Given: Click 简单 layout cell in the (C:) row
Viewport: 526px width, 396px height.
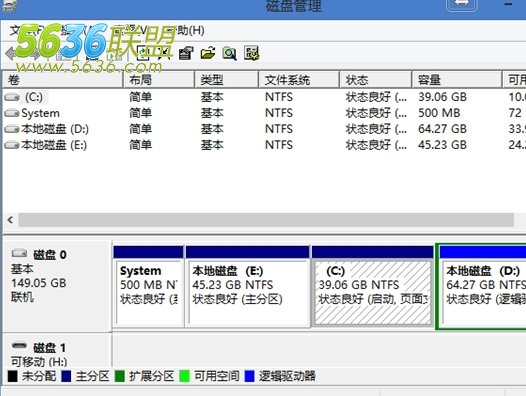Looking at the screenshot, I should (x=141, y=97).
